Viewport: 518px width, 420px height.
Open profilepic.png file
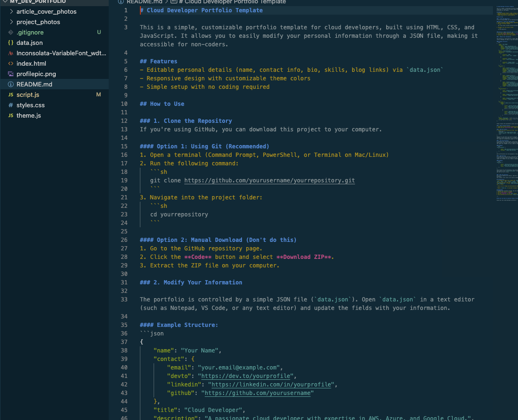36,74
